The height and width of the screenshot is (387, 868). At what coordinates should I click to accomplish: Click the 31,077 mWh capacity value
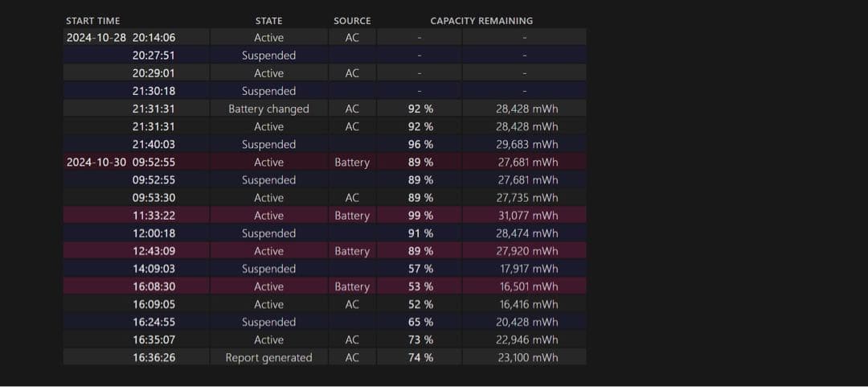click(x=527, y=216)
